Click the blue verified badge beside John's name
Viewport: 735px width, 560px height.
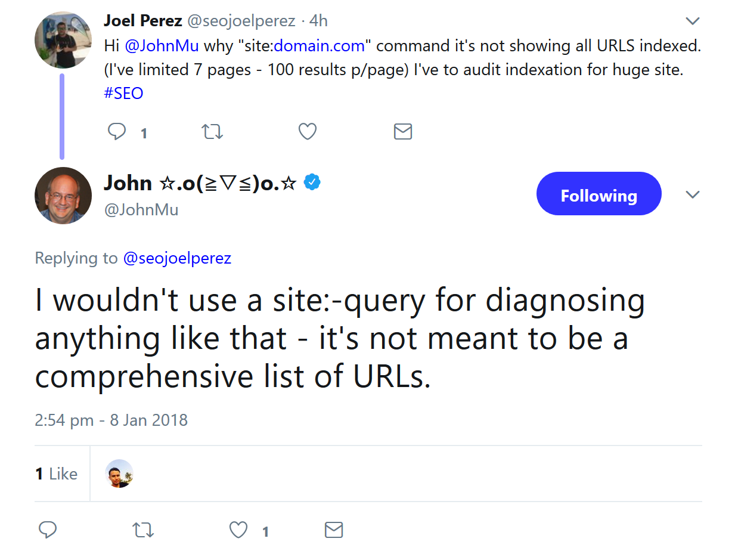(312, 182)
